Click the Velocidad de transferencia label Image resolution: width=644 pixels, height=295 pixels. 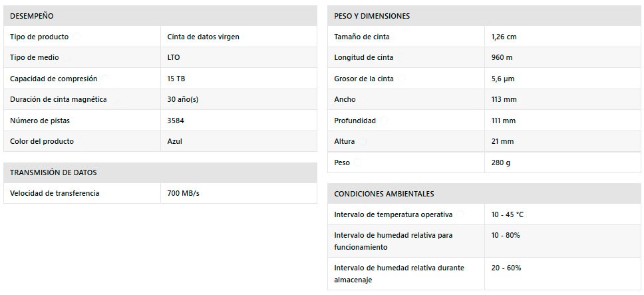coord(55,193)
